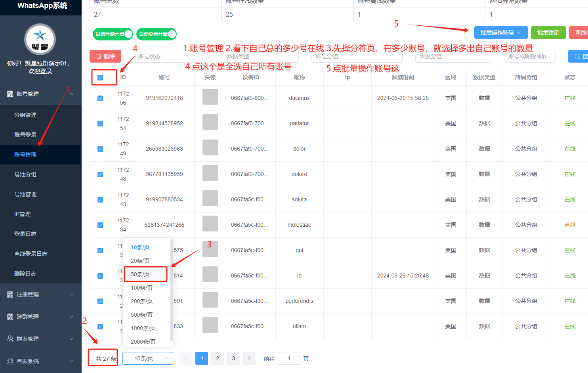The image size is (588, 373).
Task: Click the 批量建群 button
Action: (548, 33)
